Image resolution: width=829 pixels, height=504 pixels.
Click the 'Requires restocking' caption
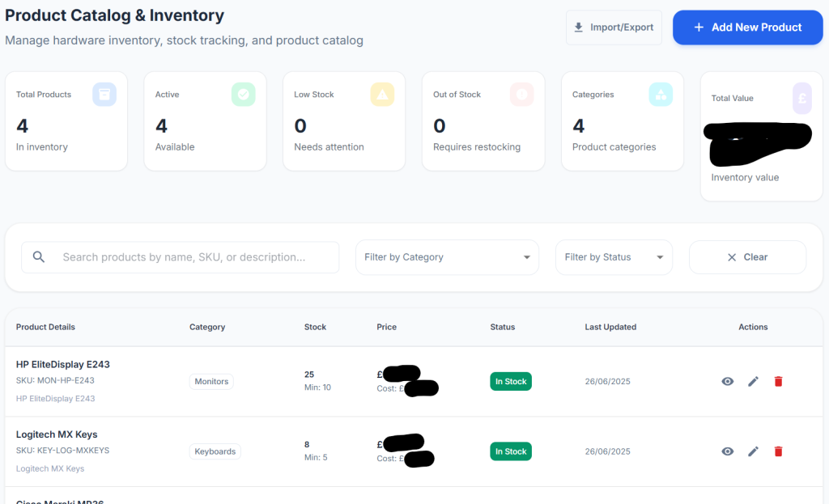(477, 147)
